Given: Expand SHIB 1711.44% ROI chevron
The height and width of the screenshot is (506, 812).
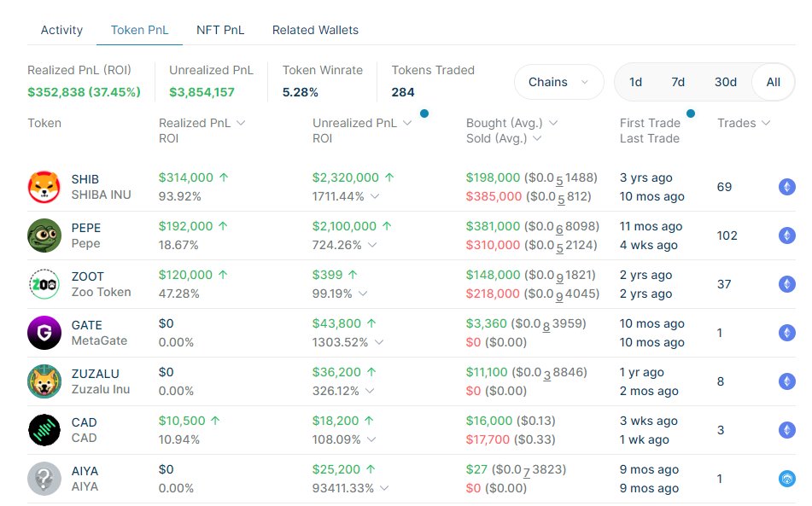Looking at the screenshot, I should 375,196.
